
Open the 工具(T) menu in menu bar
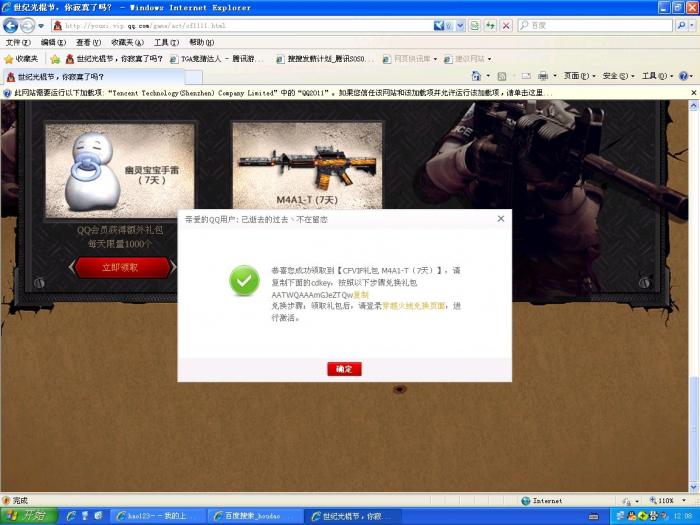coord(166,42)
